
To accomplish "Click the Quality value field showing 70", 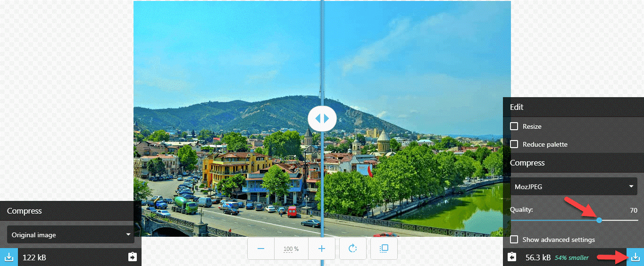I will point(633,210).
